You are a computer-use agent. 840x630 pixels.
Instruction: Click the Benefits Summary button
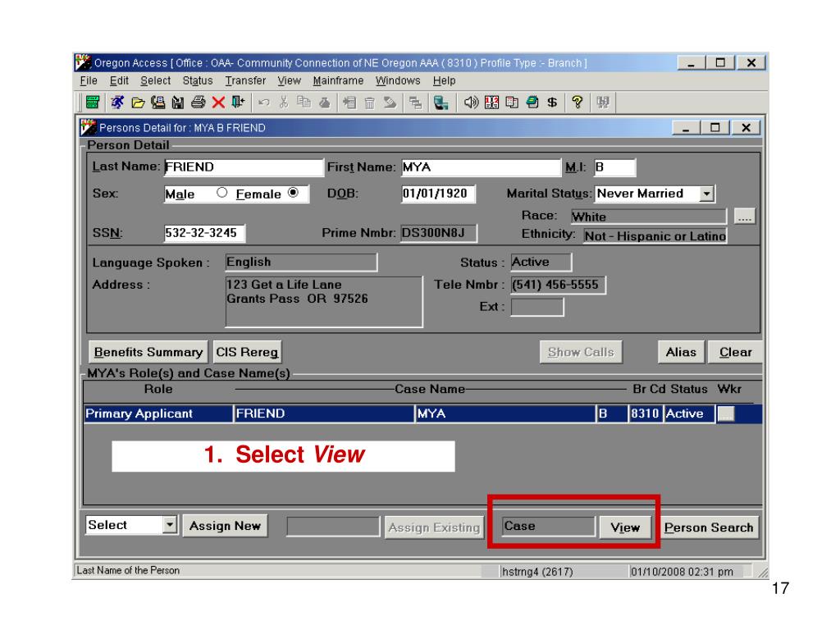click(148, 352)
